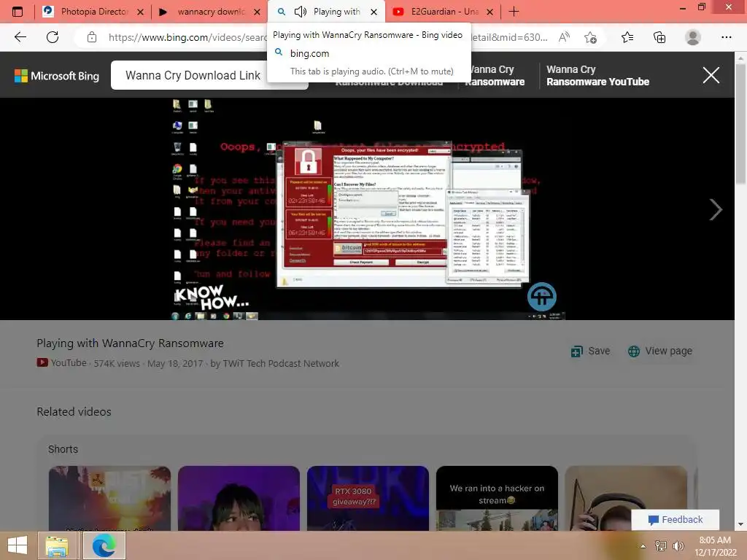Open Settings and more menu
Image resolution: width=747 pixels, height=560 pixels.
click(x=726, y=37)
